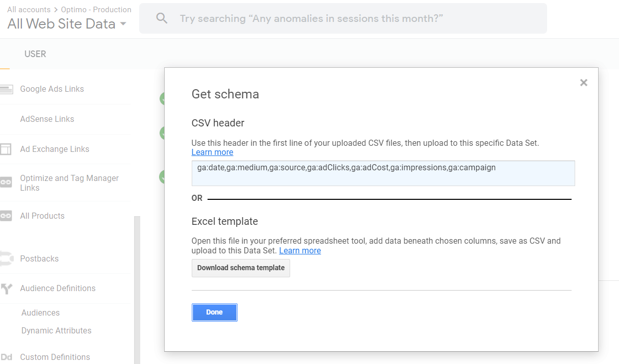Click the Google Ads Links icon
This screenshot has height=364, width=619.
tap(6, 89)
